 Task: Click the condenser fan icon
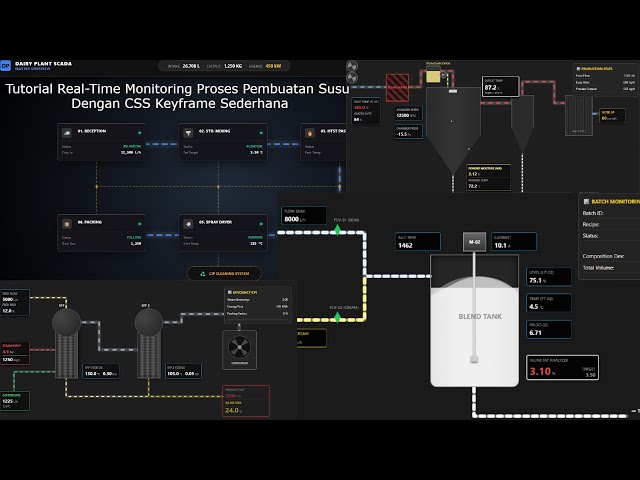[239, 347]
